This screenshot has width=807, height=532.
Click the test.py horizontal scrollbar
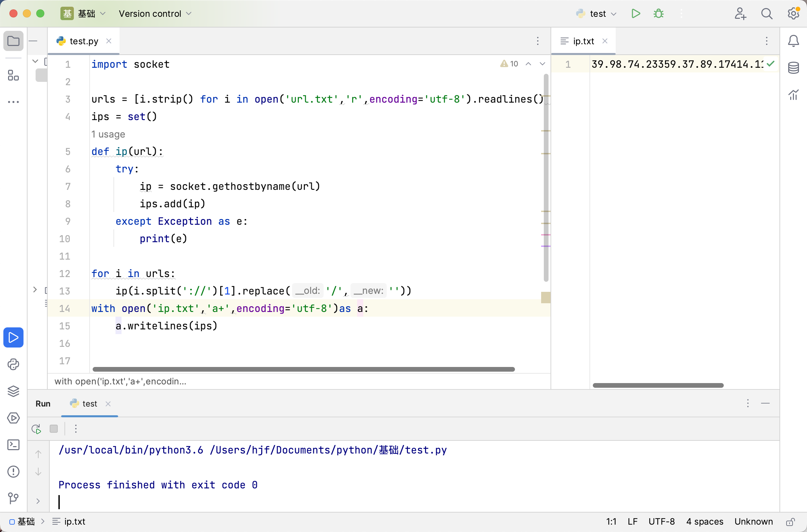[x=303, y=369]
